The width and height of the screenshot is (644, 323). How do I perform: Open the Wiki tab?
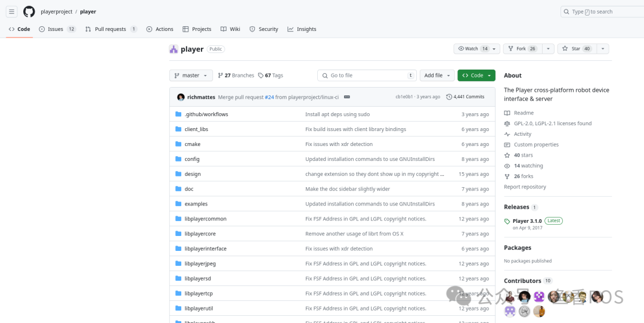point(230,29)
